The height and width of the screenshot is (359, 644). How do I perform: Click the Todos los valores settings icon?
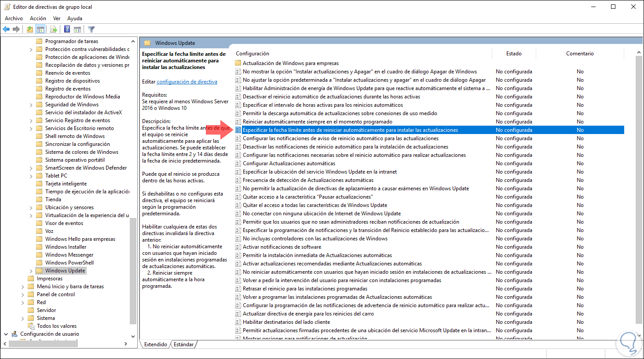31,326
